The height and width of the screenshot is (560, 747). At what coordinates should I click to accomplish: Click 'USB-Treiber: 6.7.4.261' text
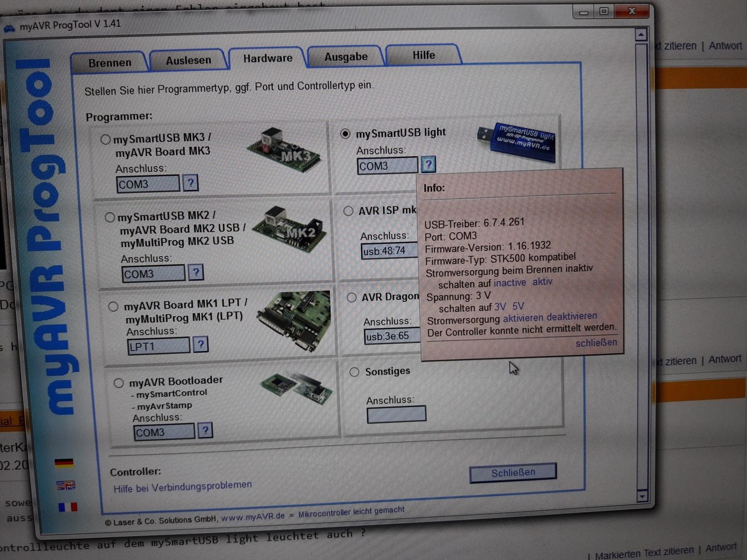coord(475,223)
